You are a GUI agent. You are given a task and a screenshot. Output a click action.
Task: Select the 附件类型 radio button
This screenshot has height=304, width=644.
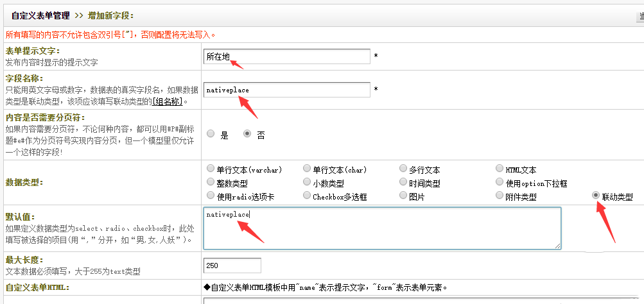tap(500, 196)
